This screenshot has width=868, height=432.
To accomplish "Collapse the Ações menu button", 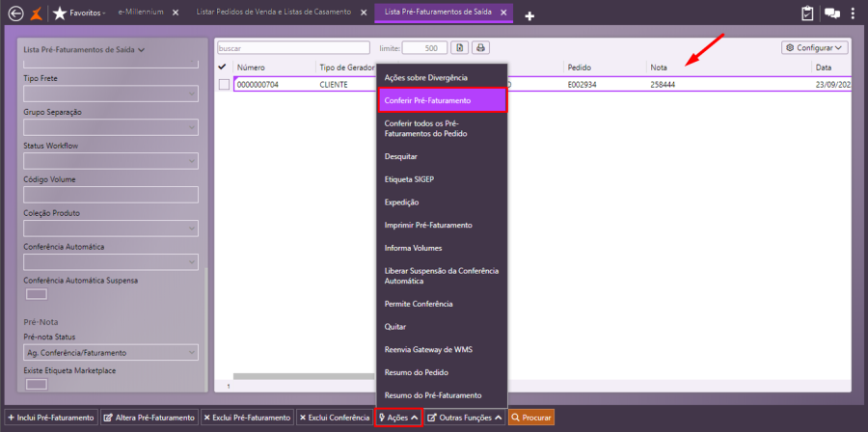I will point(398,418).
